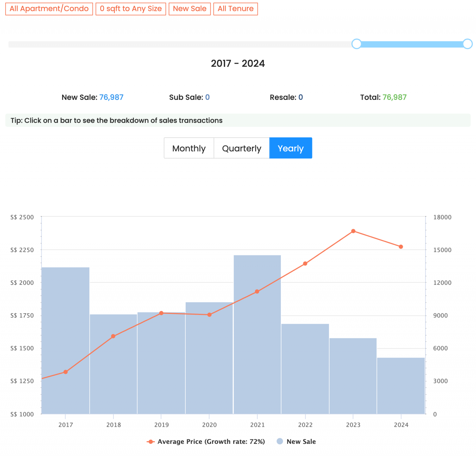Click the 2022 new sale bar
Screen dimensions: 476x456
click(x=305, y=369)
